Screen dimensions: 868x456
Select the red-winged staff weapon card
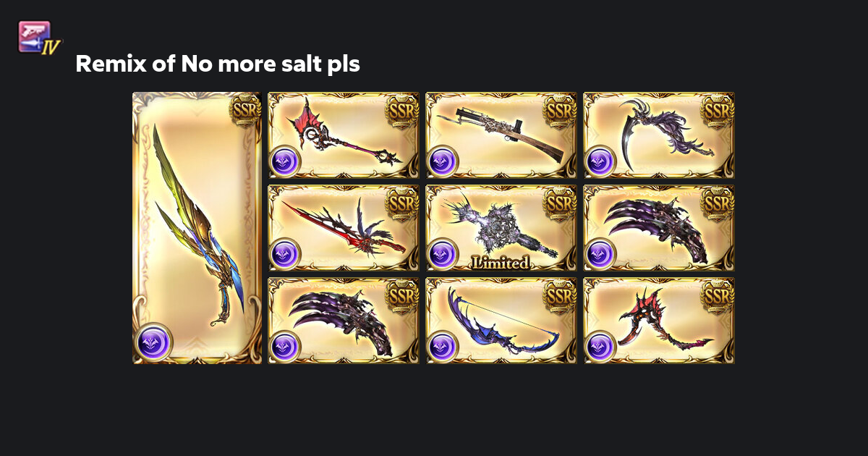click(344, 135)
